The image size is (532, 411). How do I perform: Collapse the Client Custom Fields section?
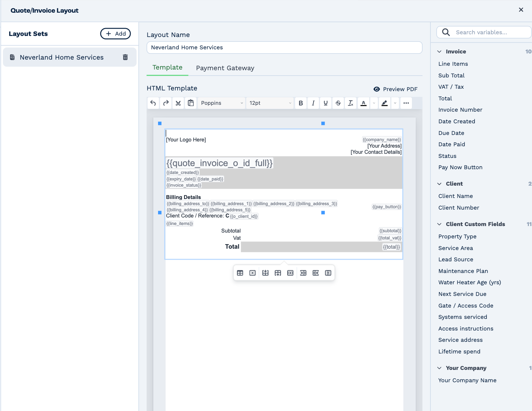[439, 224]
